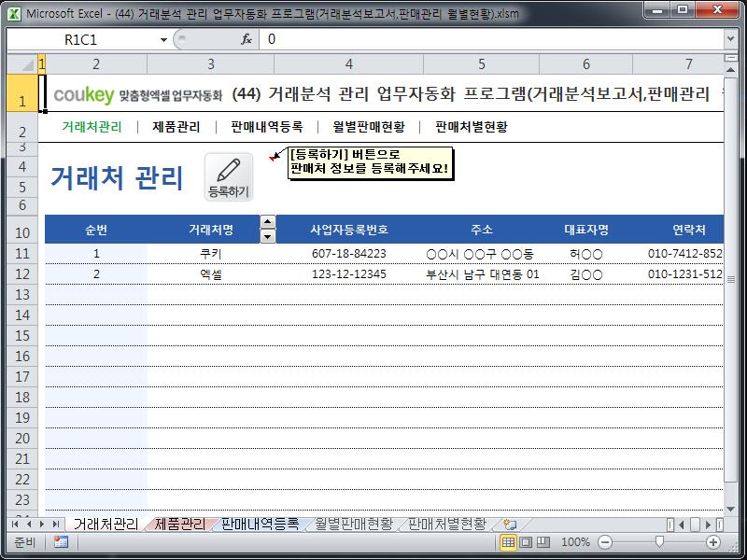This screenshot has height=560, width=747.
Task: Switch to the 판매처별현황 sheet tab
Action: pyautogui.click(x=447, y=525)
